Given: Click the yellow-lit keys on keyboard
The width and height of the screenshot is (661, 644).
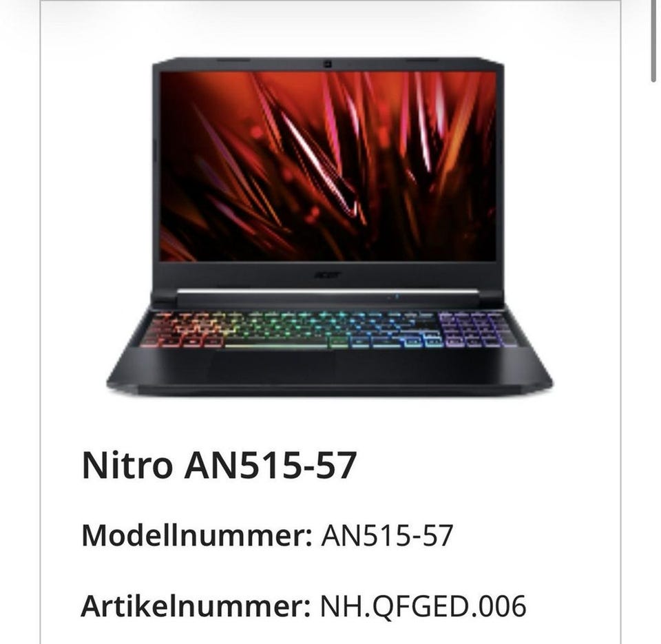Looking at the screenshot, I should (x=202, y=327).
